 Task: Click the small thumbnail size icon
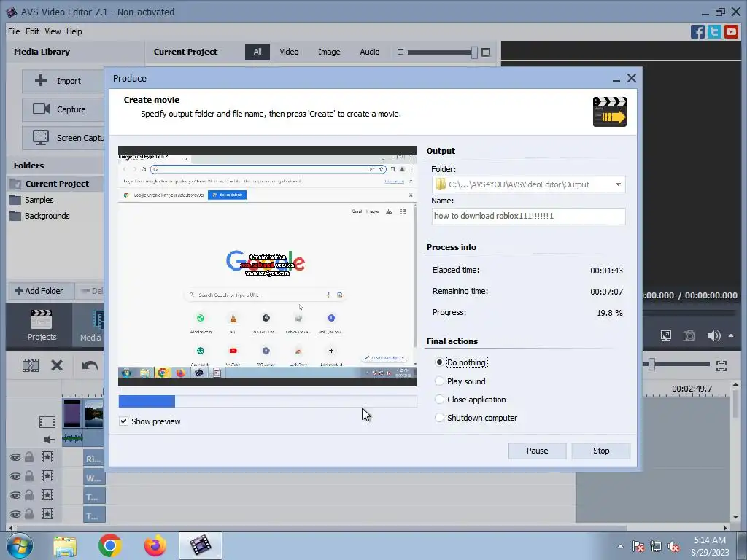click(400, 52)
